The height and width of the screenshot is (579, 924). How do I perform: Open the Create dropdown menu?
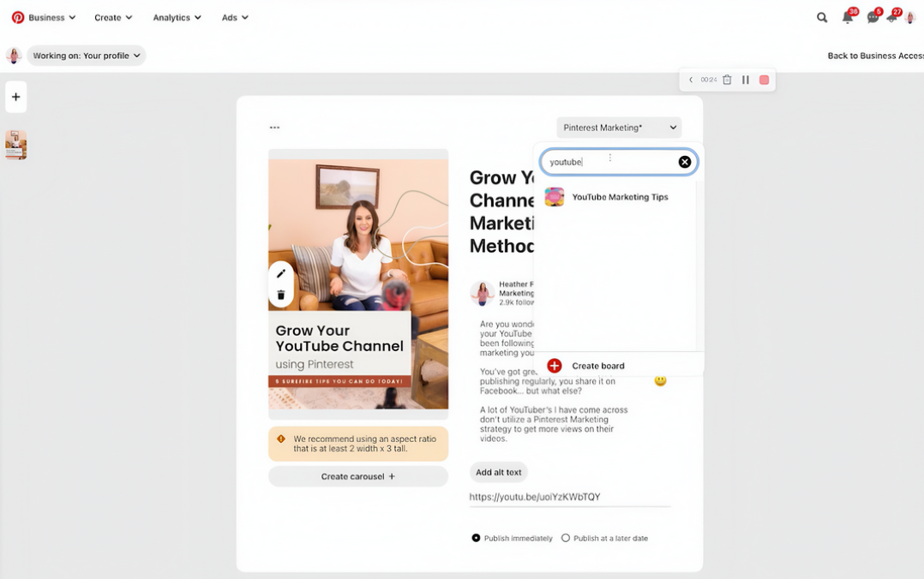point(113,18)
